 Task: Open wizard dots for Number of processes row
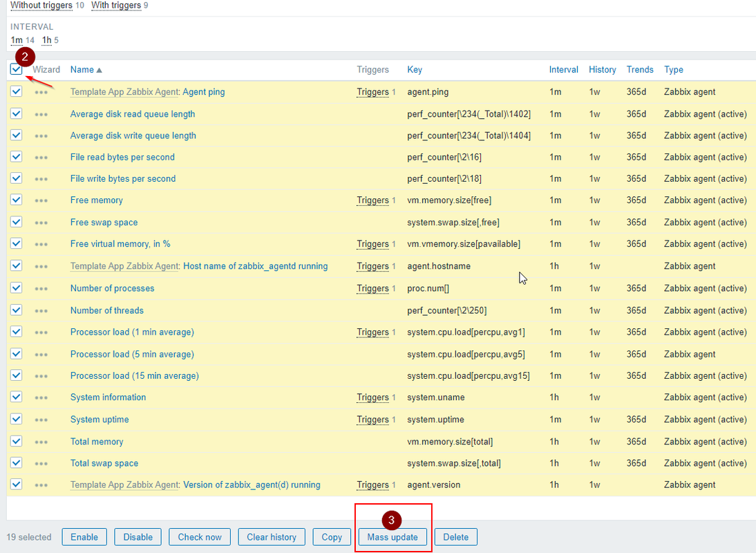pos(41,288)
